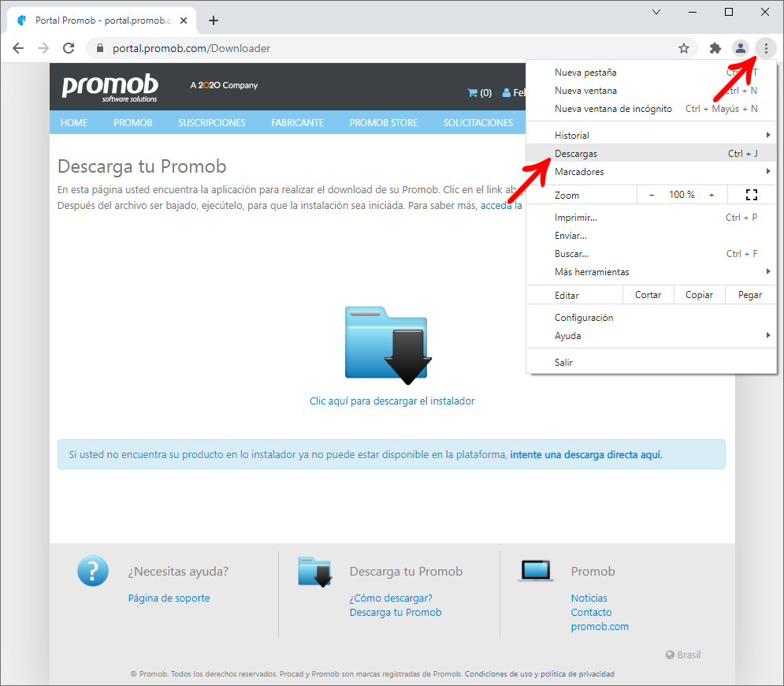
Task: Select the Portal Promob browser tab
Action: 102,21
